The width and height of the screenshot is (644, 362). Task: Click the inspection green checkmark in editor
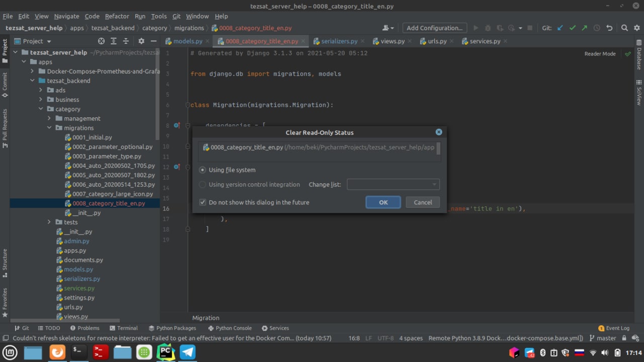pyautogui.click(x=627, y=54)
